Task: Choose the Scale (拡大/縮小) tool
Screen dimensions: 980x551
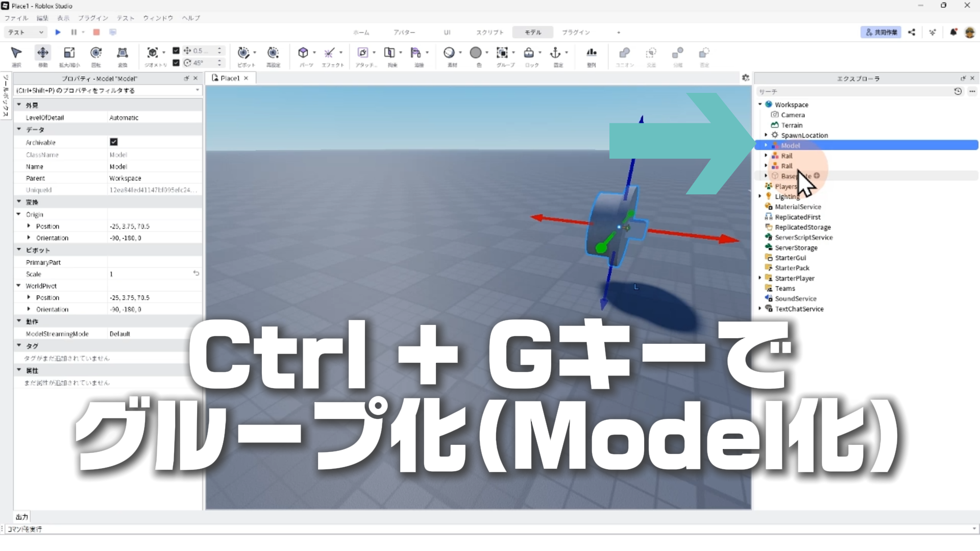Action: pyautogui.click(x=69, y=53)
